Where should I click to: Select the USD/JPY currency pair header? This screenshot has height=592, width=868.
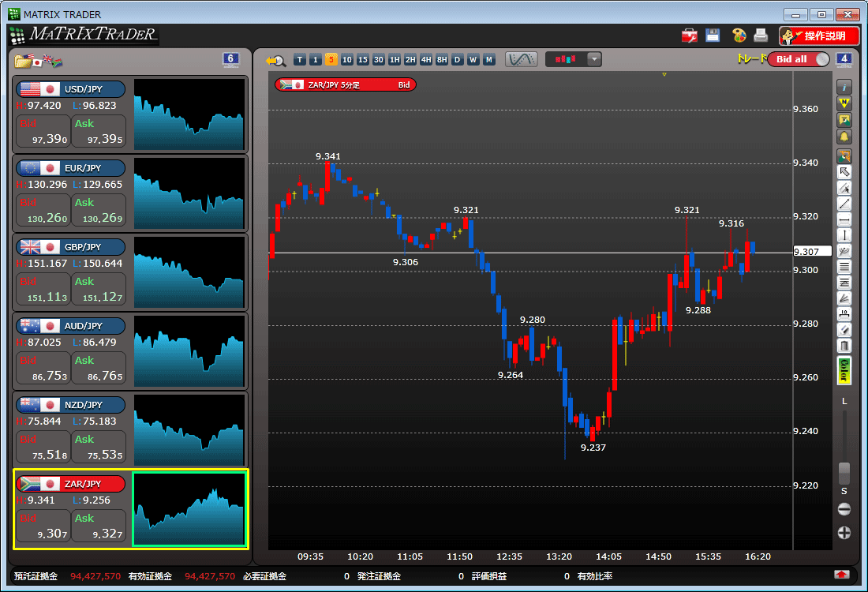70,89
